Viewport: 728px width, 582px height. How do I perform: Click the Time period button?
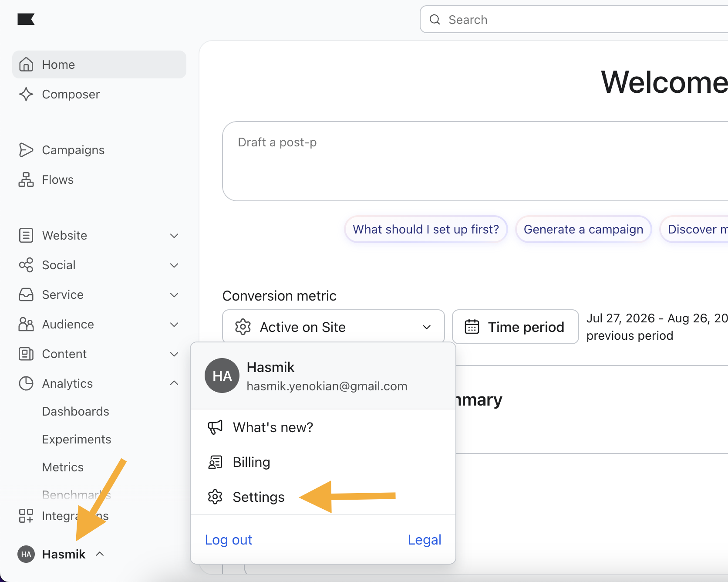coord(516,327)
